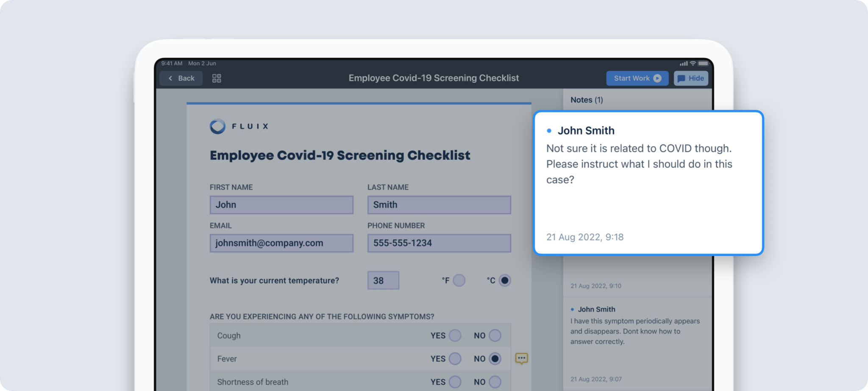Image resolution: width=868 pixels, height=391 pixels.
Task: Hide the notes panel
Action: click(x=691, y=78)
